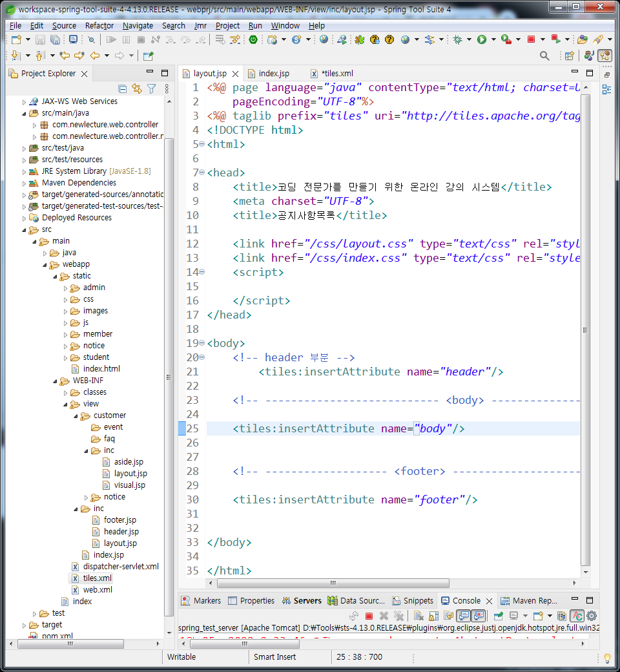Image resolution: width=620 pixels, height=672 pixels.
Task: Click the main toolbar Search magnifier
Action: [544, 56]
